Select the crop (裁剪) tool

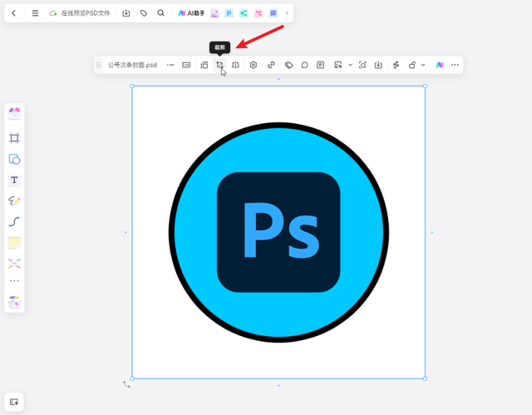click(x=219, y=65)
